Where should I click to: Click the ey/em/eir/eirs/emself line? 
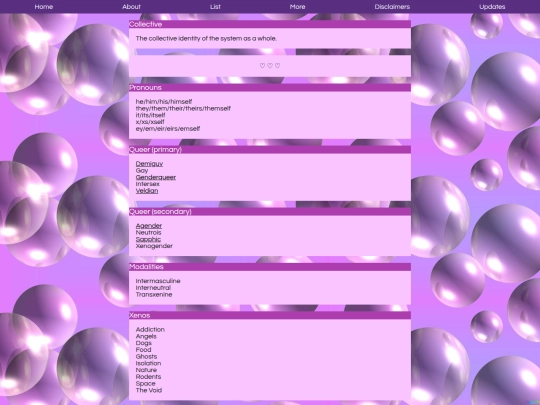(x=168, y=129)
